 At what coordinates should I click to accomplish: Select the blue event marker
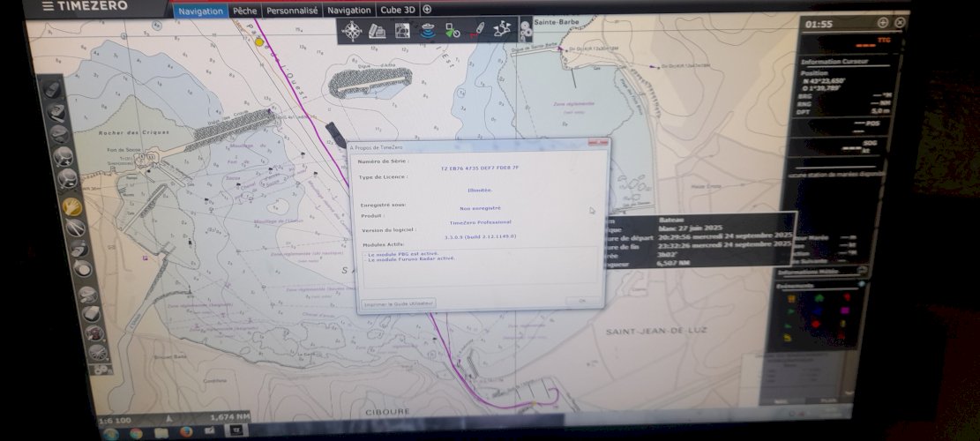[818, 310]
